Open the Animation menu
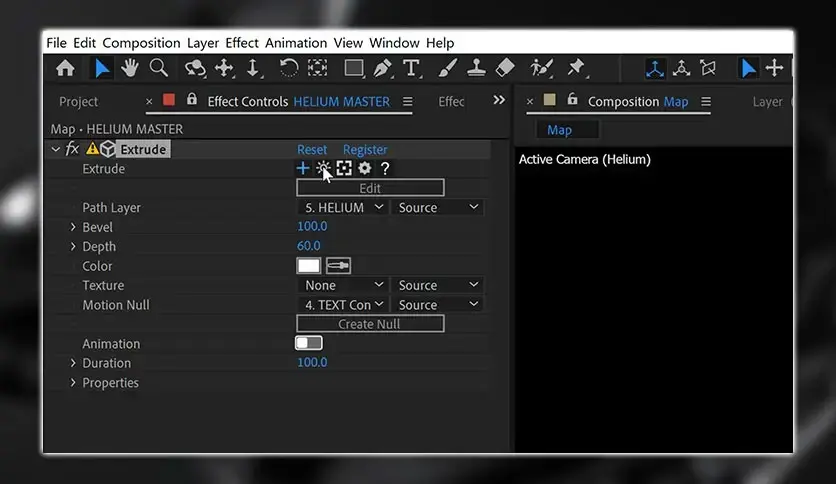This screenshot has width=836, height=484. [x=296, y=43]
